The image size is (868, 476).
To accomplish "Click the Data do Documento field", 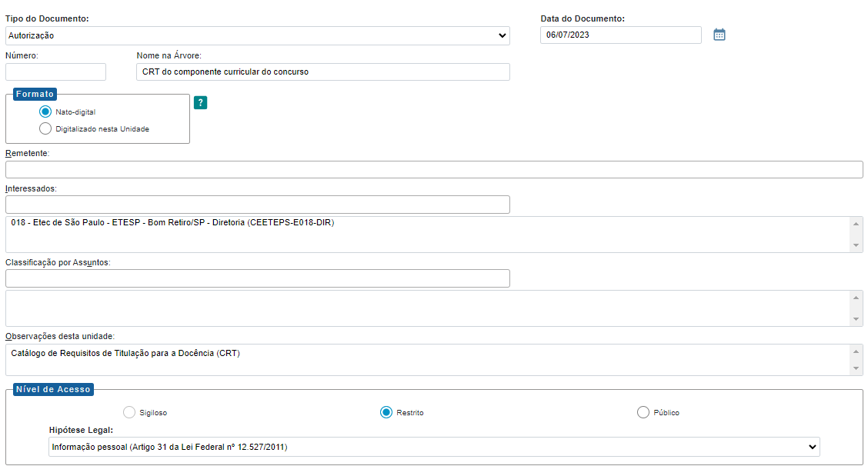I will pyautogui.click(x=620, y=35).
